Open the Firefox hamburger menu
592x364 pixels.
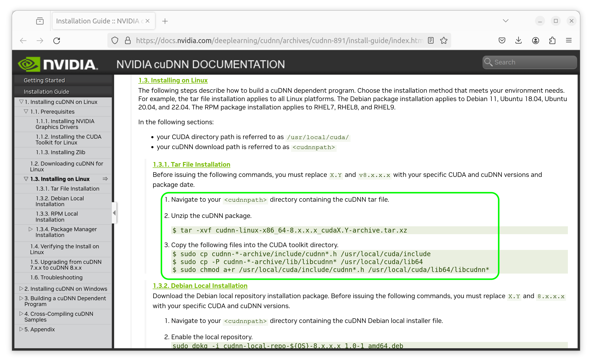coord(569,40)
